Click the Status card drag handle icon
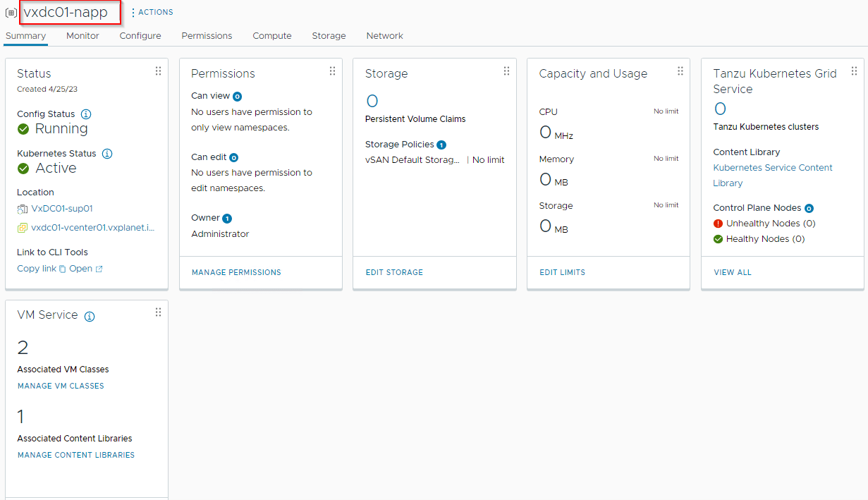The width and height of the screenshot is (868, 500). (x=158, y=71)
